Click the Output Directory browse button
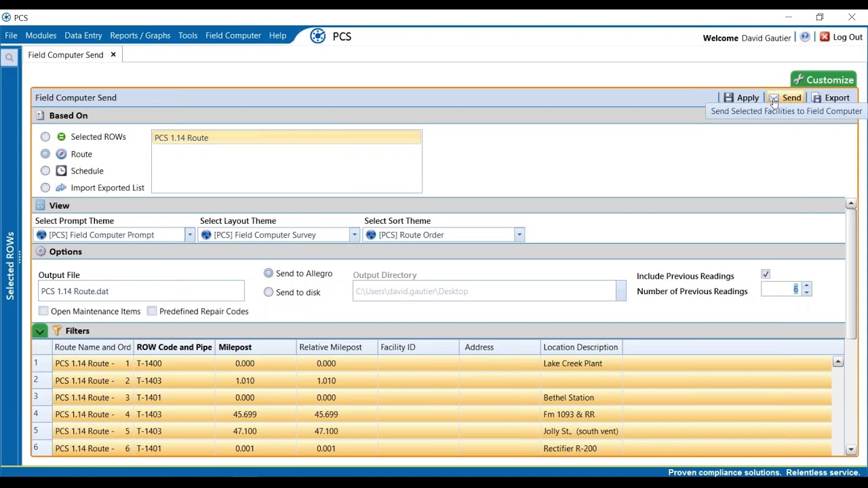Screen dimensions: 868x488 (x=620, y=291)
